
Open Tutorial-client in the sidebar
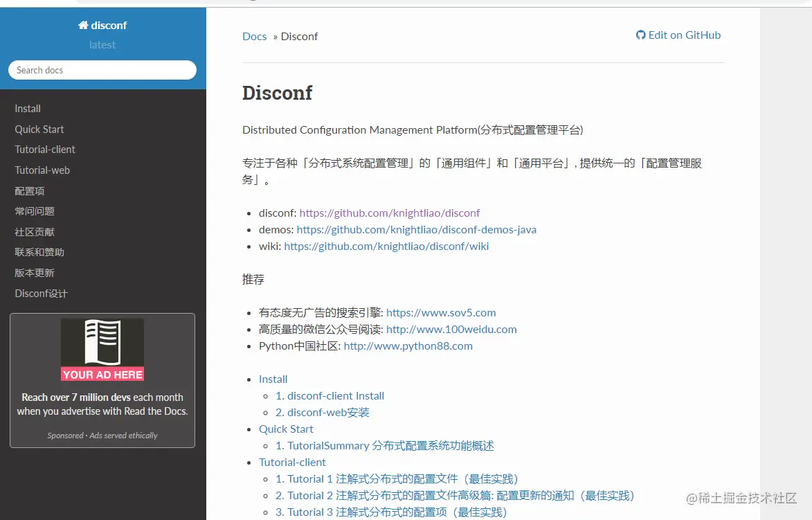pyautogui.click(x=45, y=150)
